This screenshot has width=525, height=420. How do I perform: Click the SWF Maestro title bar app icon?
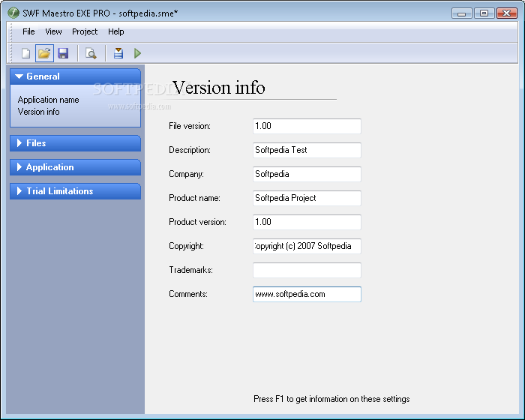(x=13, y=13)
